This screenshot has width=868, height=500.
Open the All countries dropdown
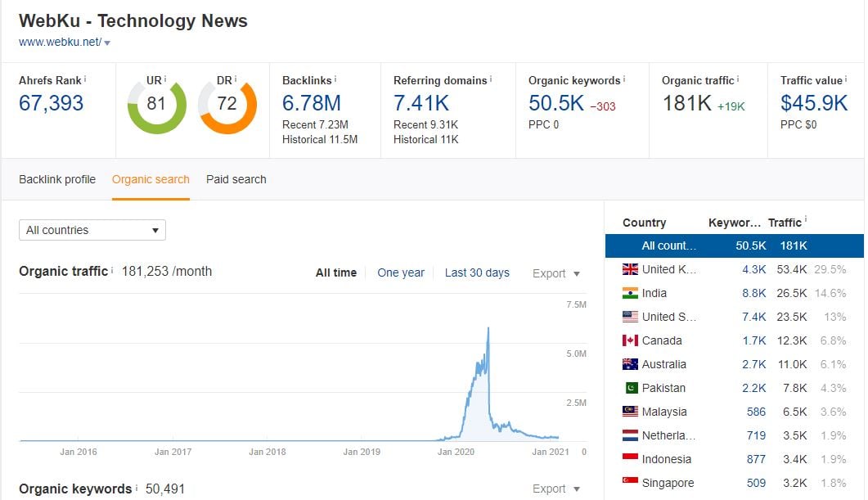coord(92,230)
